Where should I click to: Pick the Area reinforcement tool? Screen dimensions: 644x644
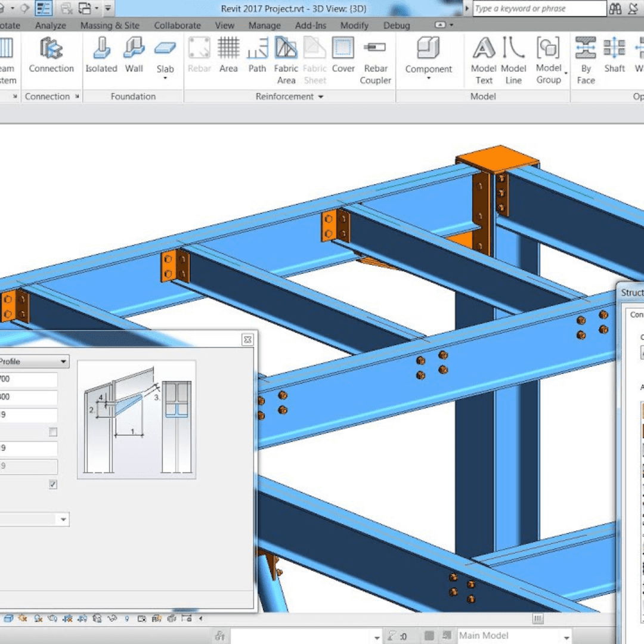point(228,55)
